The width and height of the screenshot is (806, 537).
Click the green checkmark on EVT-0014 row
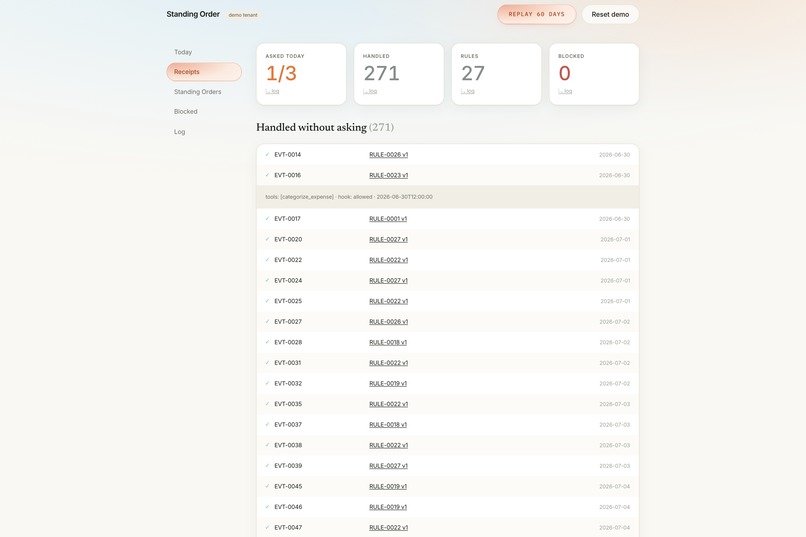pos(267,154)
